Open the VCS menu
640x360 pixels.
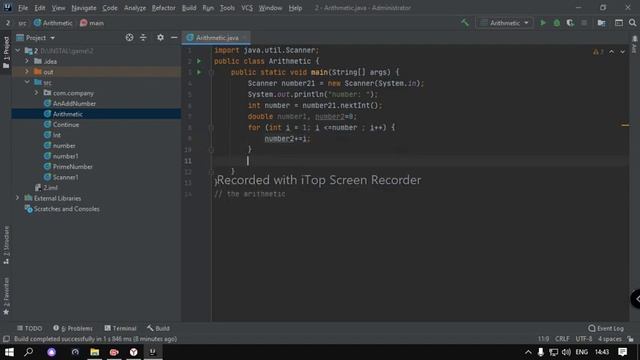pyautogui.click(x=247, y=8)
